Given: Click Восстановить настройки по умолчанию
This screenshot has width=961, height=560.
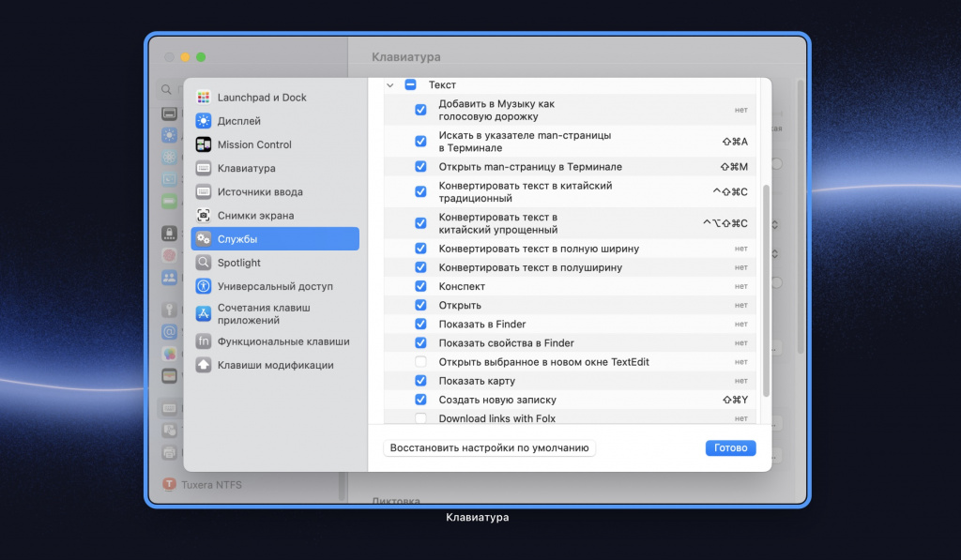Looking at the screenshot, I should 489,448.
